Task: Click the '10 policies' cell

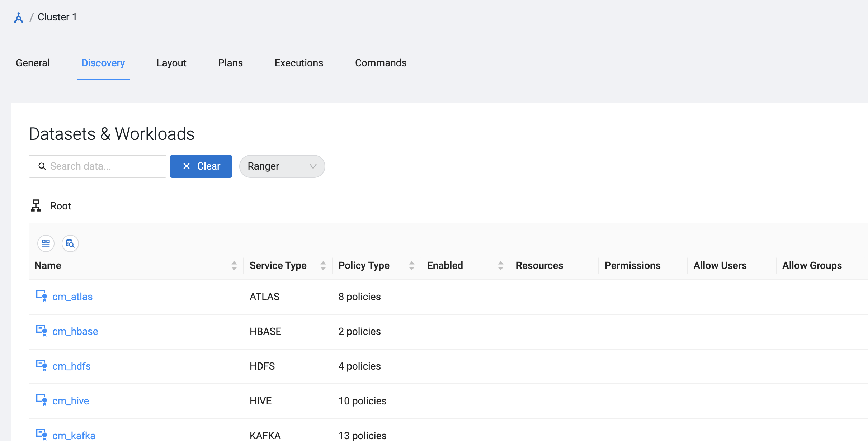Action: point(363,401)
